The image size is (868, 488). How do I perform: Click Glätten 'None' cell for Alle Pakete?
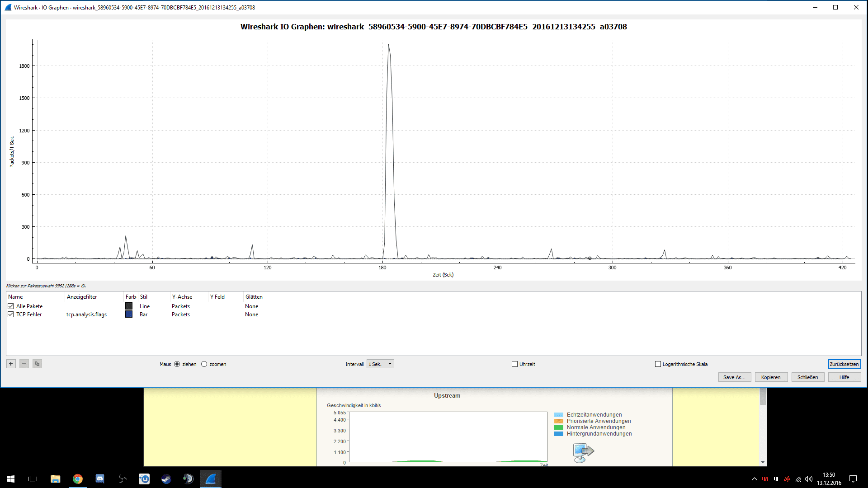(x=252, y=306)
